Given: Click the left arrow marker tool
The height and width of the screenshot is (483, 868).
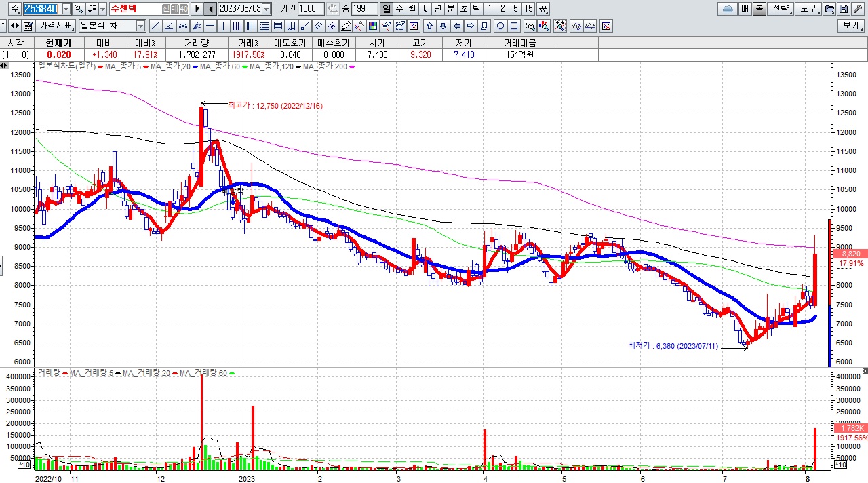Looking at the screenshot, I should click(x=457, y=26).
